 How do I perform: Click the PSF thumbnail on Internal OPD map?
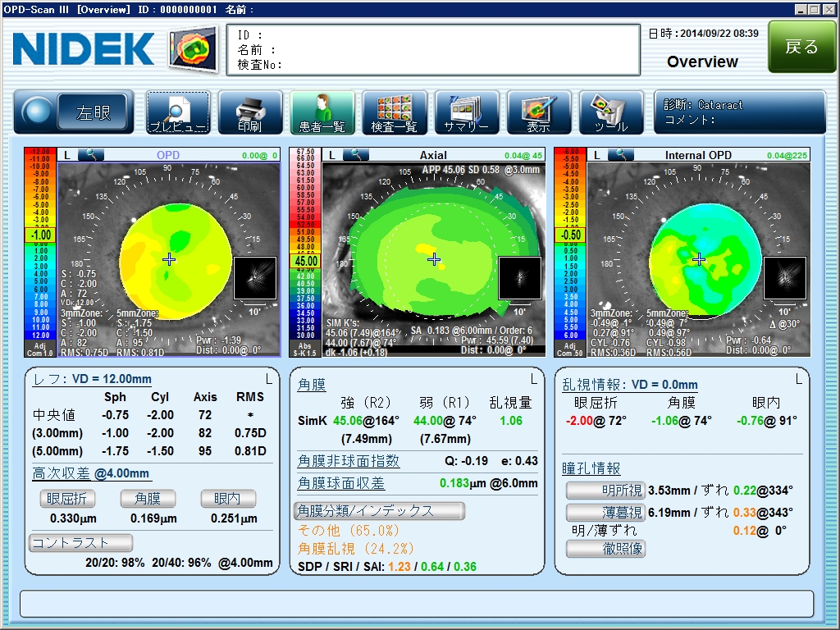pyautogui.click(x=785, y=277)
